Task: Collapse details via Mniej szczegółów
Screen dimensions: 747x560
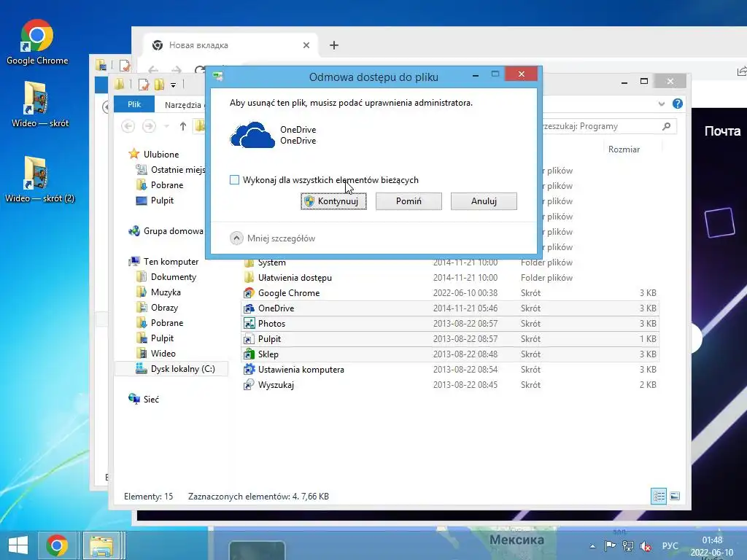Action: tap(273, 238)
